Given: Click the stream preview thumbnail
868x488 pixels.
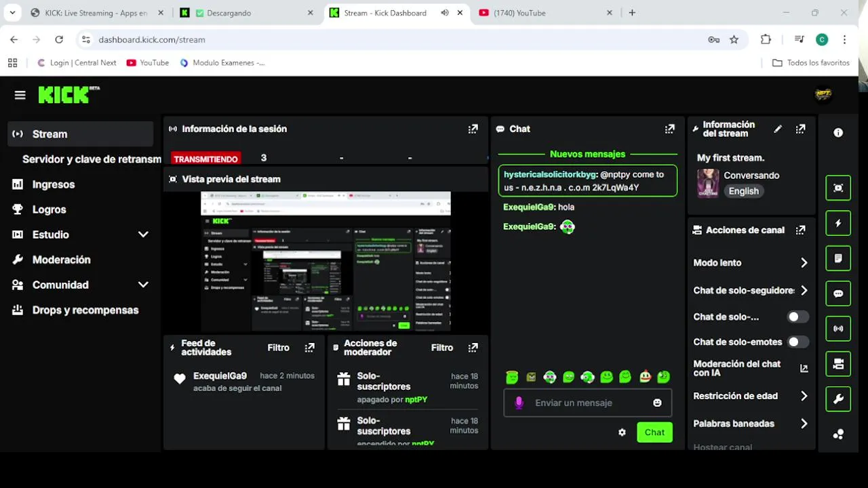Looking at the screenshot, I should click(325, 262).
